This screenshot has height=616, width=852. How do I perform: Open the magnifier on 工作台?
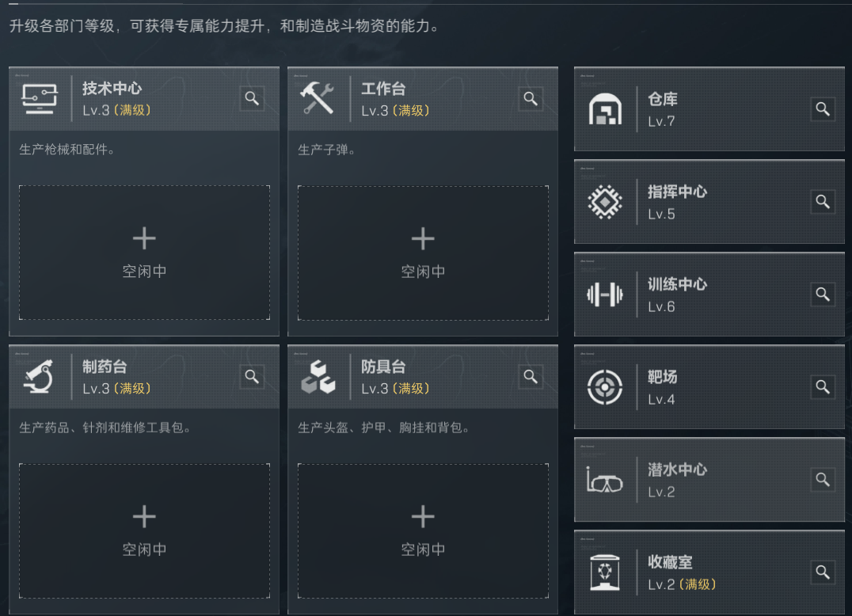click(531, 98)
